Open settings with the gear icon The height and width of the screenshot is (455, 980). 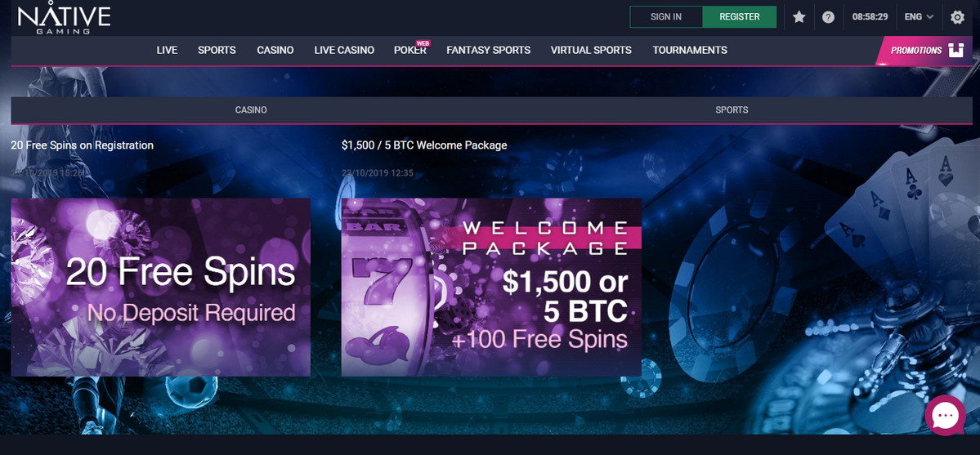(x=957, y=17)
